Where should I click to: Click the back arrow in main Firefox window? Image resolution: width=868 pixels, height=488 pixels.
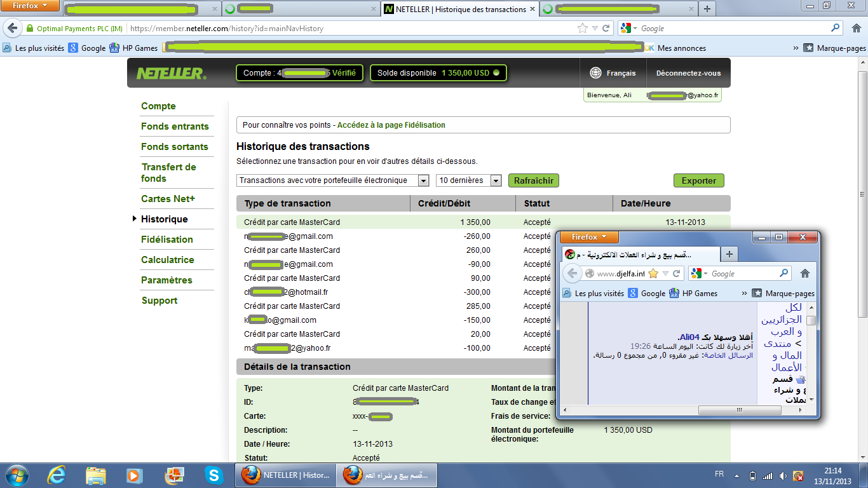12,29
